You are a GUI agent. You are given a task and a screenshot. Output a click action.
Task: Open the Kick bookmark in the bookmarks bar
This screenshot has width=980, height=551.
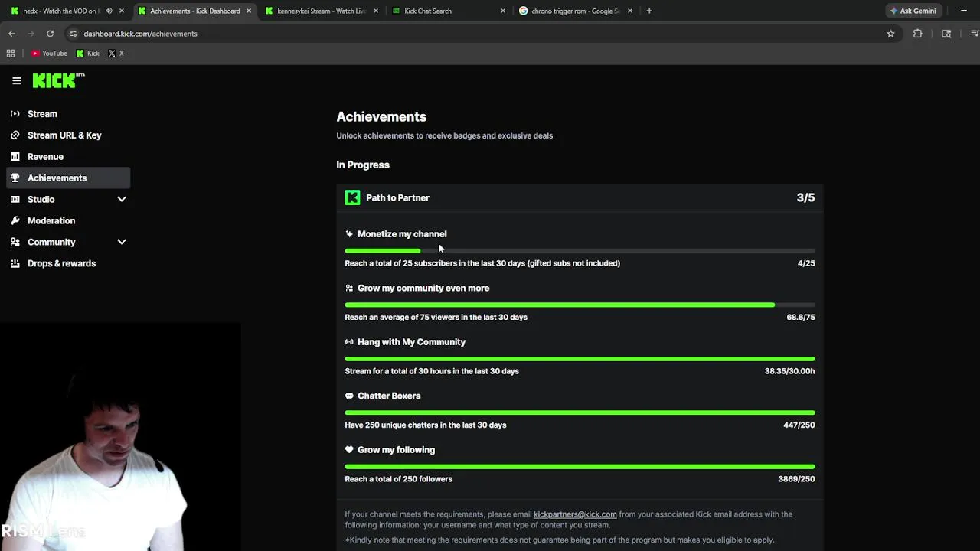[x=88, y=54]
